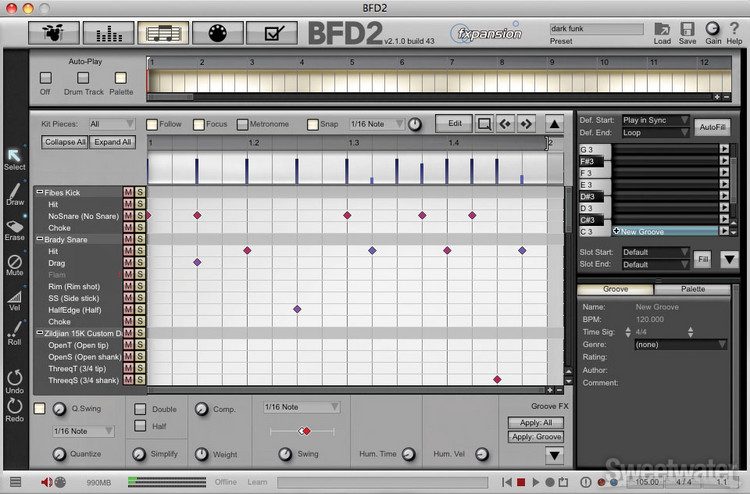
Task: Set Auto-Play to Palette
Action: (x=121, y=77)
